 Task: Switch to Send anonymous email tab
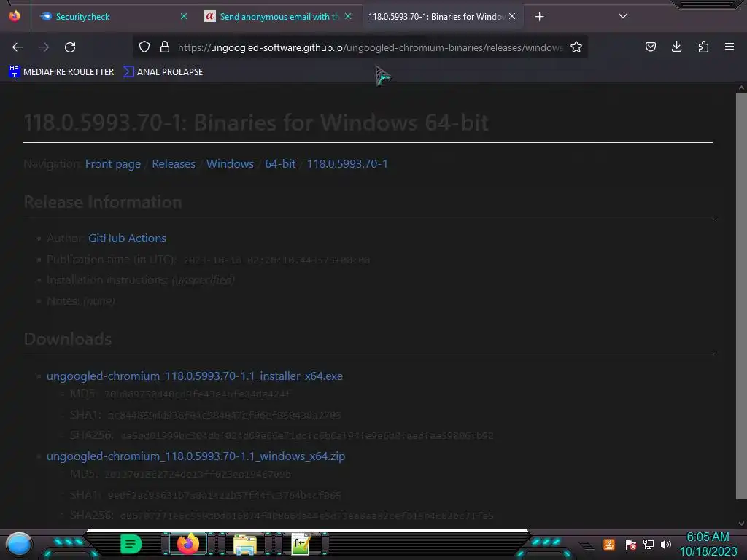point(279,17)
